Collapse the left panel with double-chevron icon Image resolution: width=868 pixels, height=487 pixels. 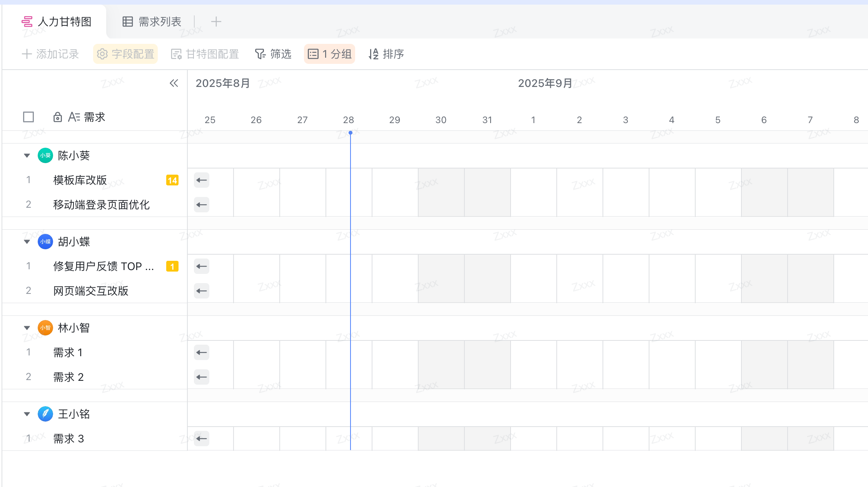(x=174, y=83)
